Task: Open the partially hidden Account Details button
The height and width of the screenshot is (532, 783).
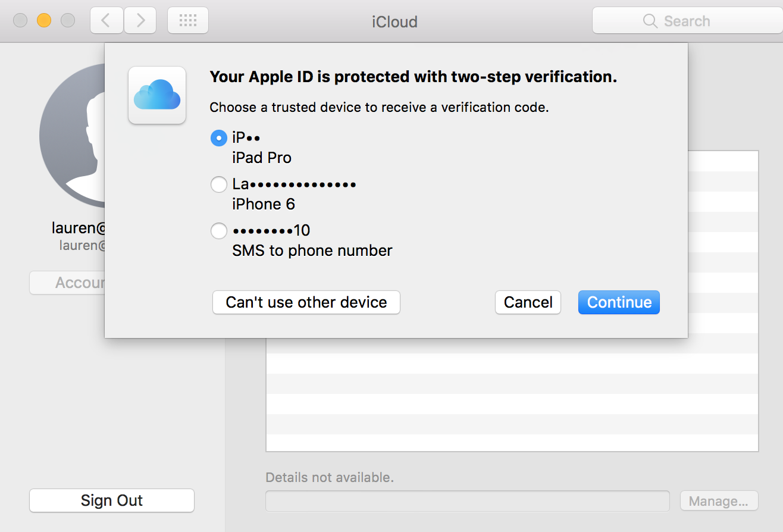Action: [67, 283]
